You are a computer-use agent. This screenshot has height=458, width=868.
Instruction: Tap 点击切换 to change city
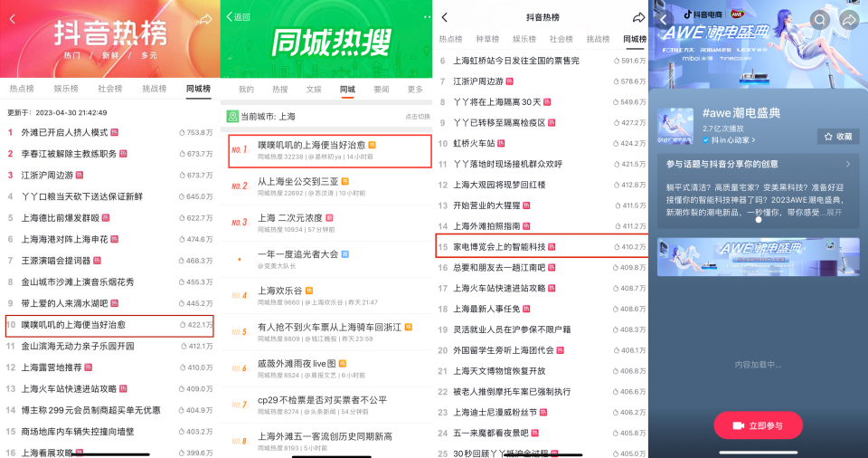coord(418,117)
